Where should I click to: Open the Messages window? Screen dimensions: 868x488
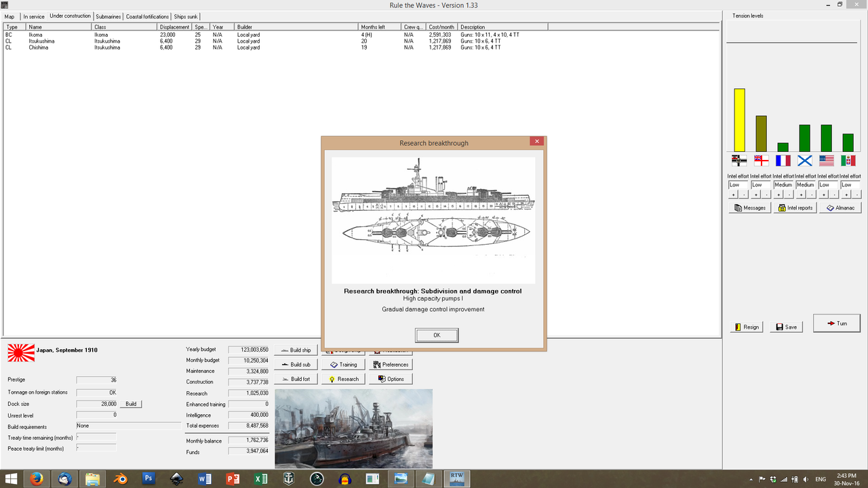(x=749, y=207)
